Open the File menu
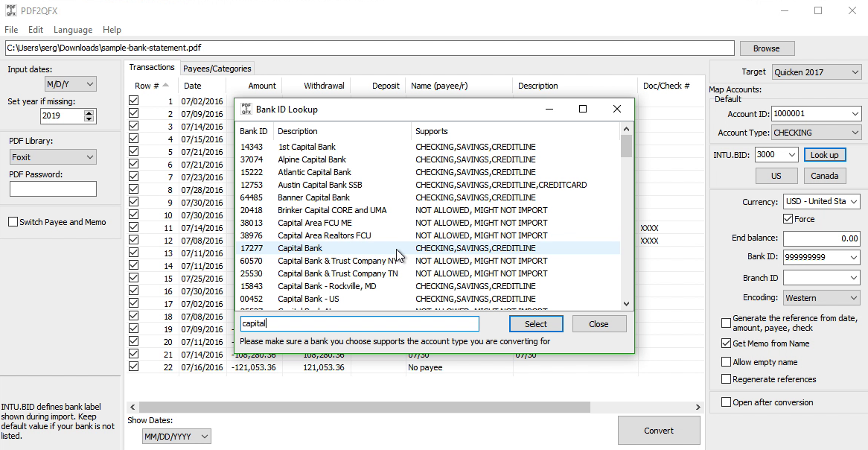Viewport: 868px width, 450px height. point(11,29)
